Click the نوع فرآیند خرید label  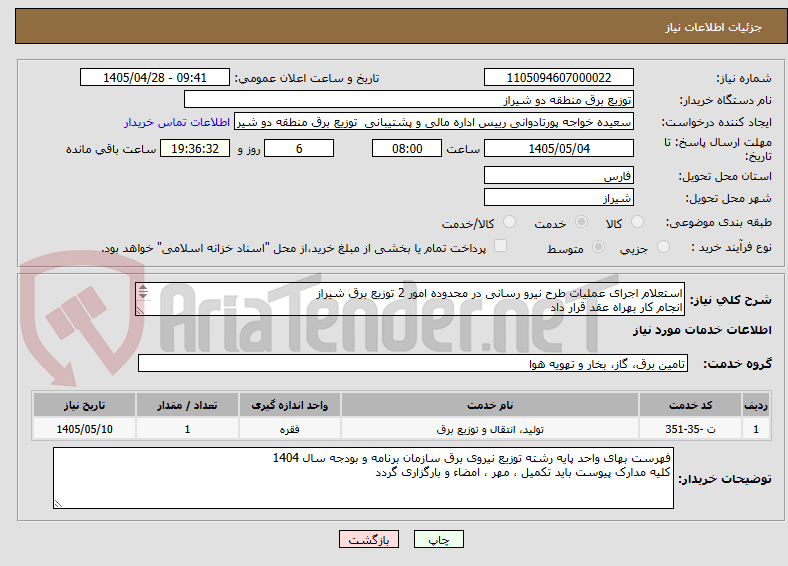(731, 247)
